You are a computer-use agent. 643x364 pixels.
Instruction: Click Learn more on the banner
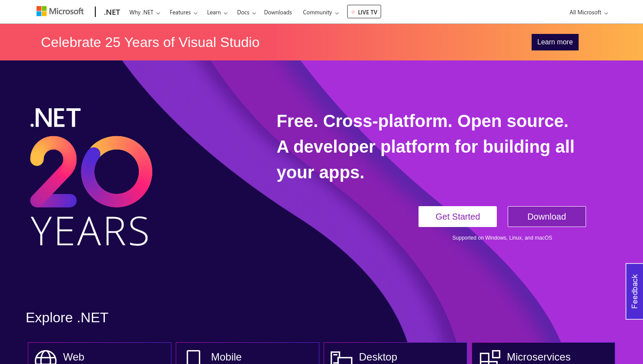555,42
